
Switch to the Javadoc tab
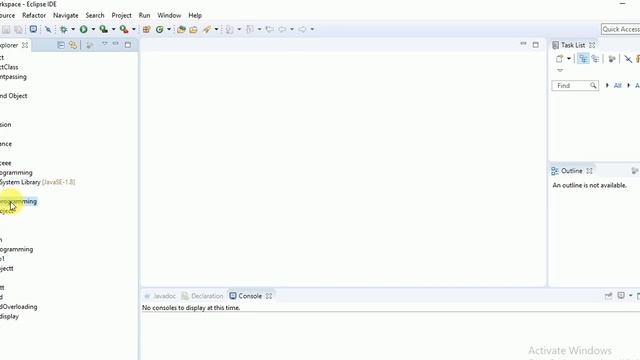pos(160,296)
